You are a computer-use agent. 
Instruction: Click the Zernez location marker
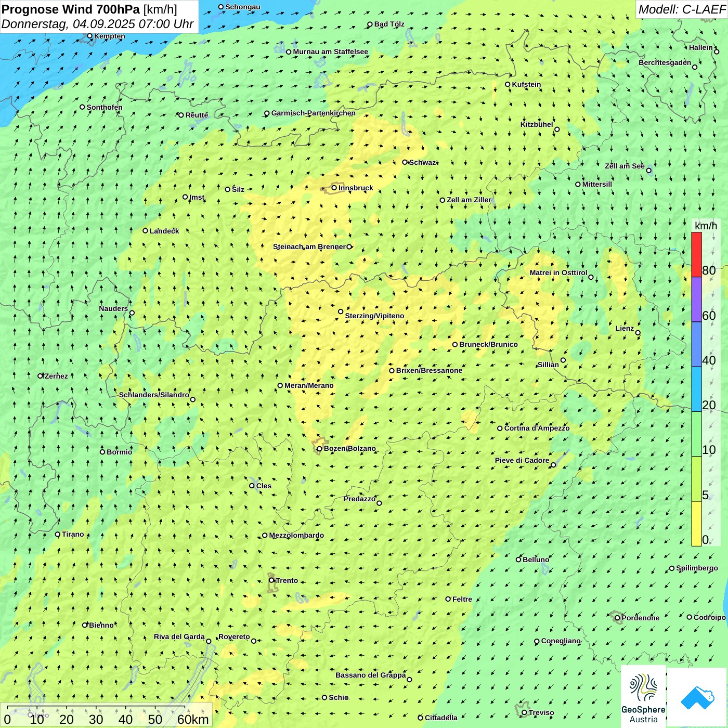click(x=41, y=375)
